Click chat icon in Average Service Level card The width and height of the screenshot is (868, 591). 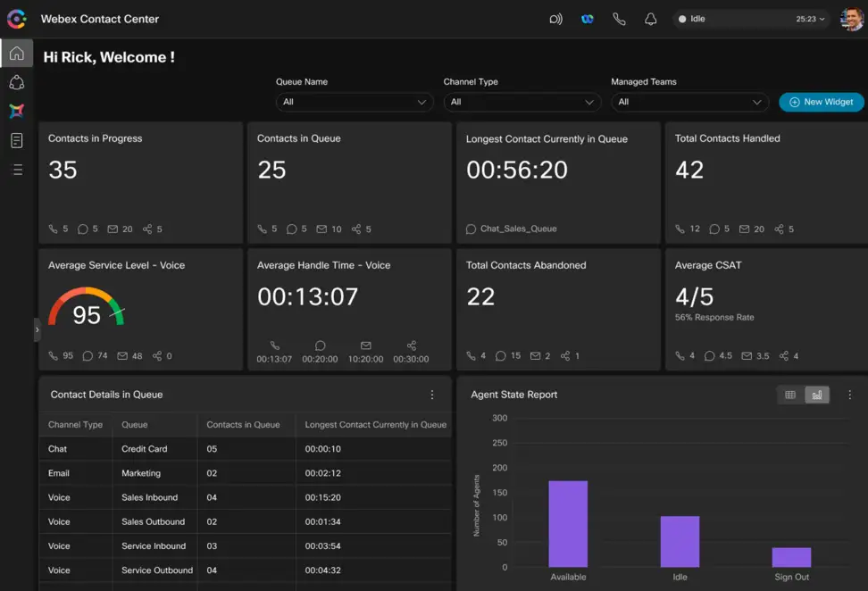point(88,356)
